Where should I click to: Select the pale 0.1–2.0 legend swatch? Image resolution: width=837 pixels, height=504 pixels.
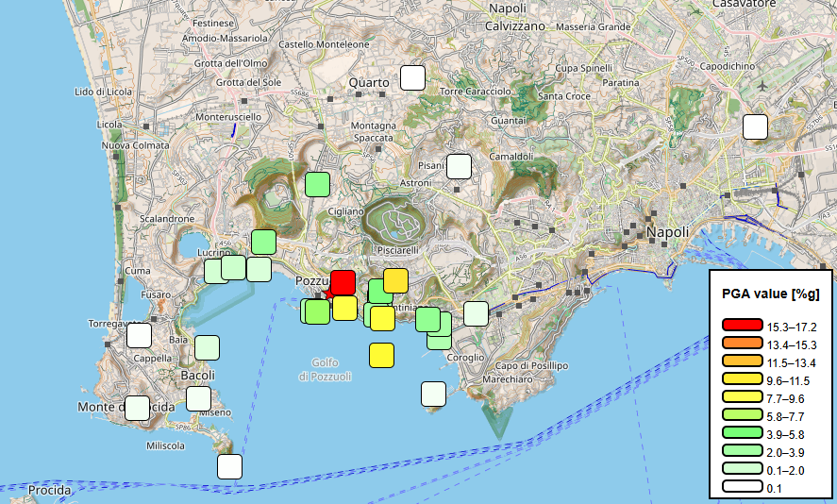click(743, 468)
